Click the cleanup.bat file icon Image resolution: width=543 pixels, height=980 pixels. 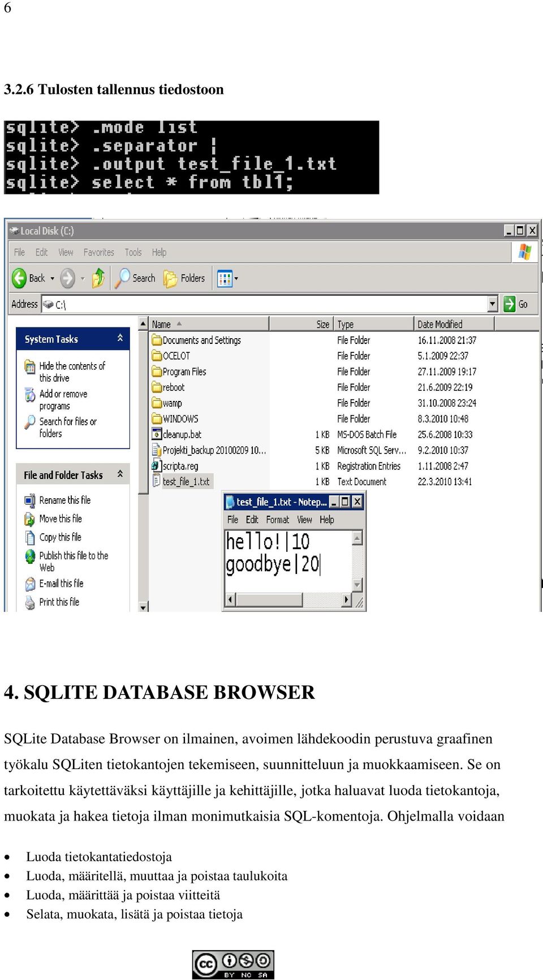[x=157, y=434]
